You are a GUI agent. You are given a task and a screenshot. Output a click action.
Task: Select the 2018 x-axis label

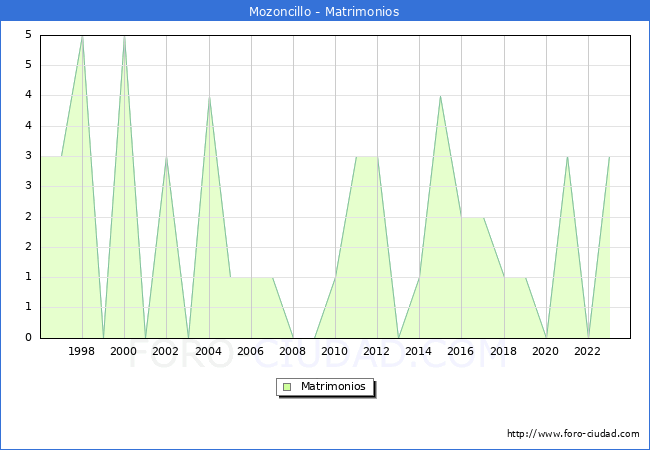point(503,351)
